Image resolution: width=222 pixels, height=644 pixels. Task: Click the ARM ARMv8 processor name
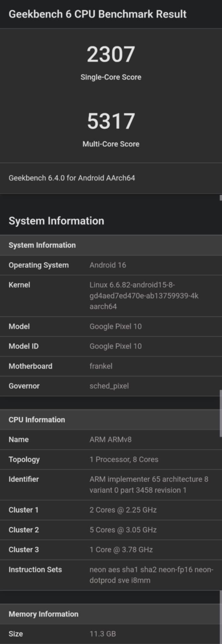(111, 440)
